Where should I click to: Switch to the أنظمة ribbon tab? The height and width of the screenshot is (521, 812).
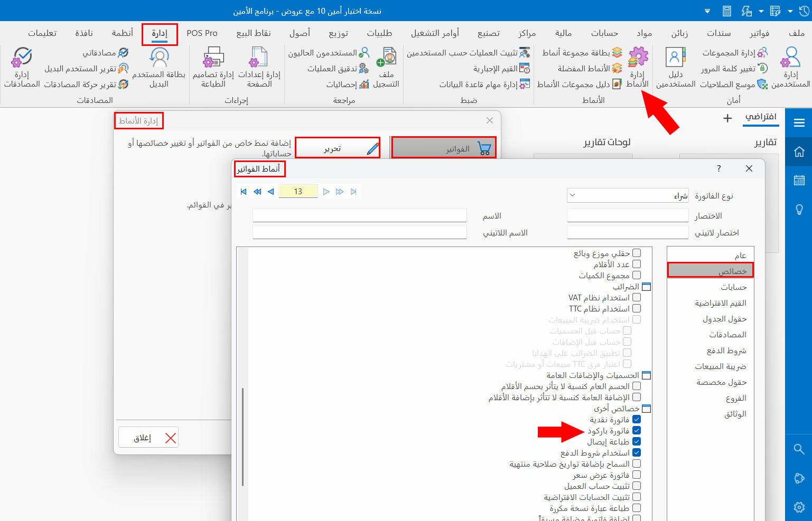[122, 32]
